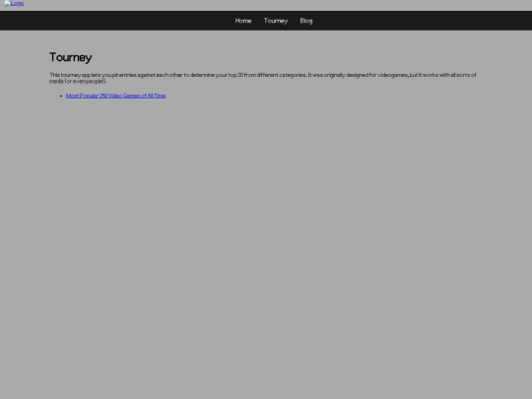Open the Home nav item
532x399 pixels.
(x=243, y=21)
